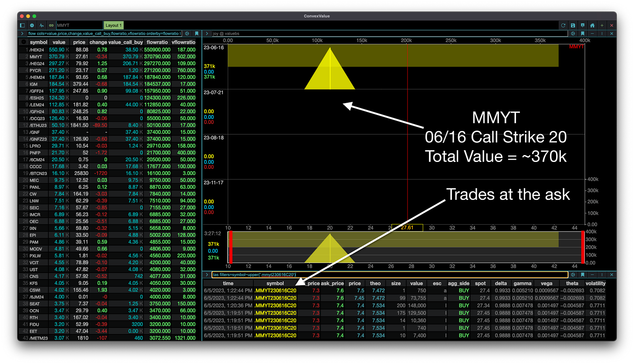The width and height of the screenshot is (634, 364).
Task: Sort trades by volatility column header
Action: [x=595, y=283]
